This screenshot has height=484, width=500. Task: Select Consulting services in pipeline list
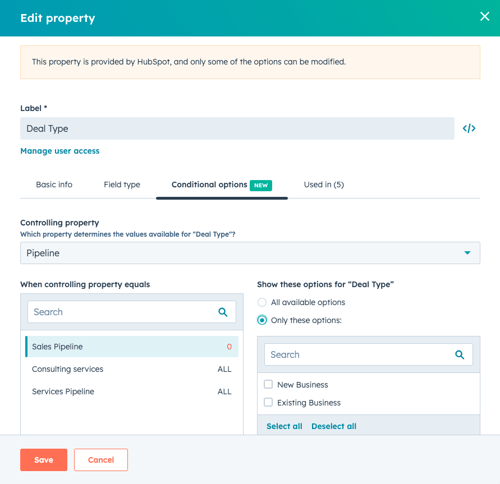pyautogui.click(x=132, y=369)
